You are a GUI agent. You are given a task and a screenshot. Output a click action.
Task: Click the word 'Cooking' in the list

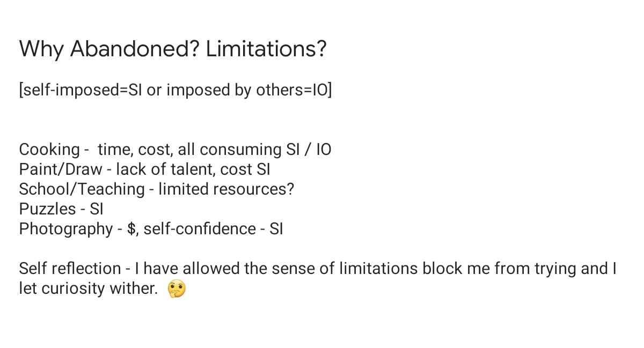49,150
